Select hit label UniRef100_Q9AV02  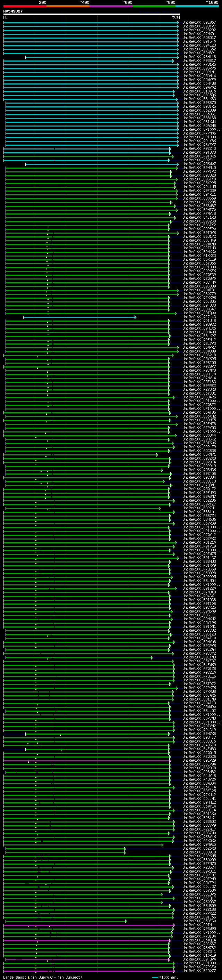click(x=199, y=88)
